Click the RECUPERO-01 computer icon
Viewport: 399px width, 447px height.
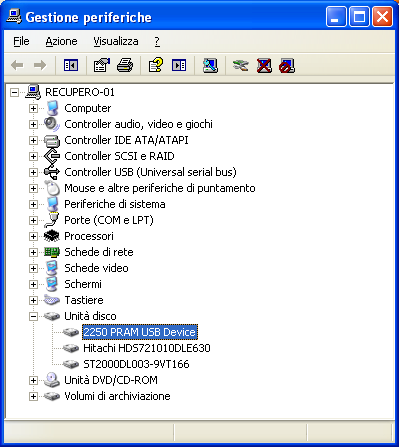point(33,92)
